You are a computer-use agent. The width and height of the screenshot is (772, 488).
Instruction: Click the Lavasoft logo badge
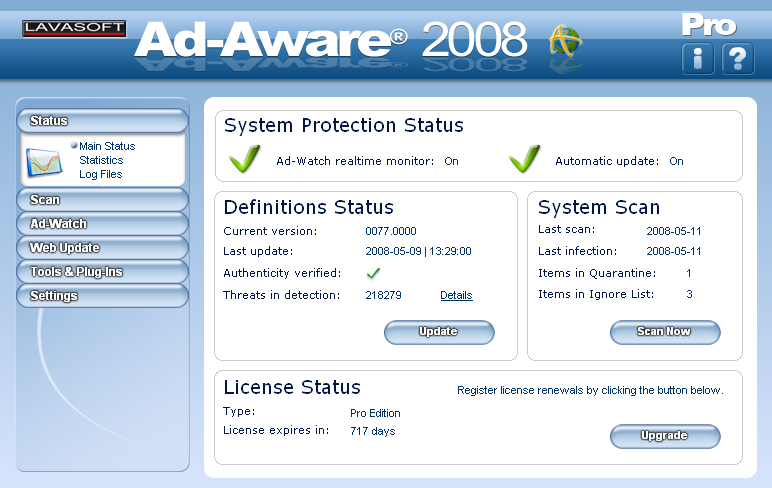click(74, 28)
